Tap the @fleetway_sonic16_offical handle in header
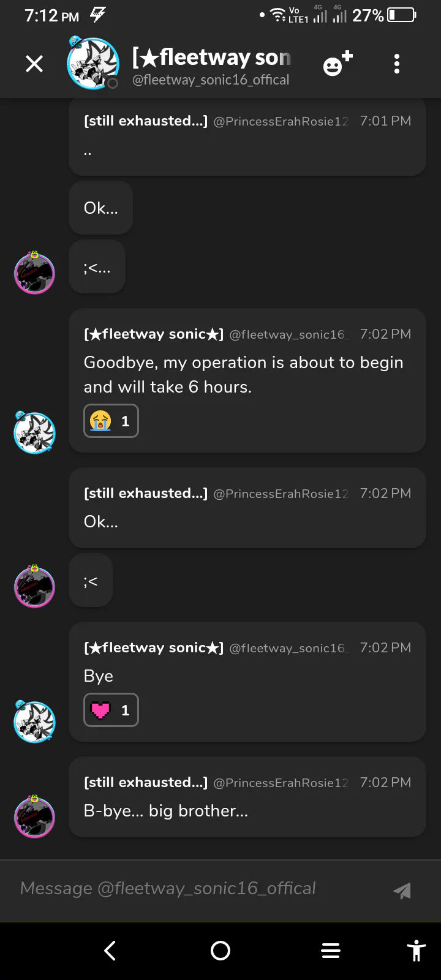This screenshot has height=980, width=441. [x=211, y=80]
